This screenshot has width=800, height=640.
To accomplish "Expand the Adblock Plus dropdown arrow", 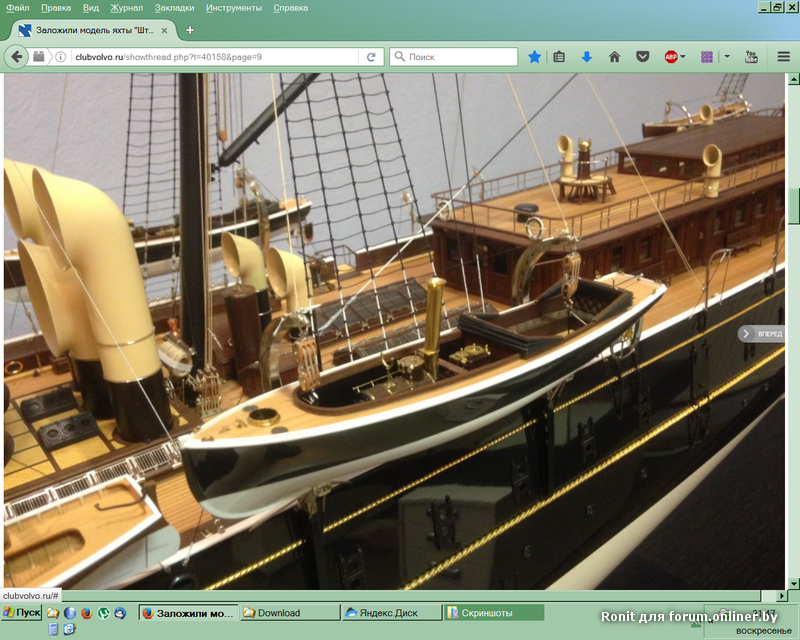I will 684,57.
